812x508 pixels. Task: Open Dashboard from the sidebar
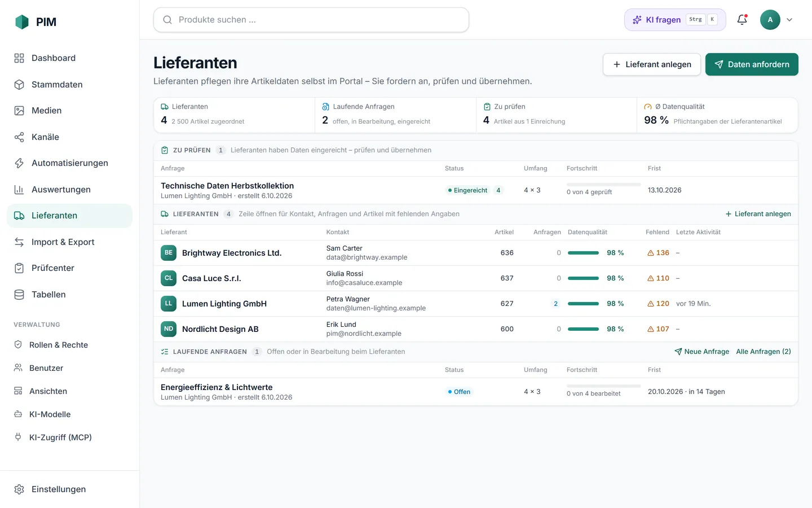coord(69,58)
